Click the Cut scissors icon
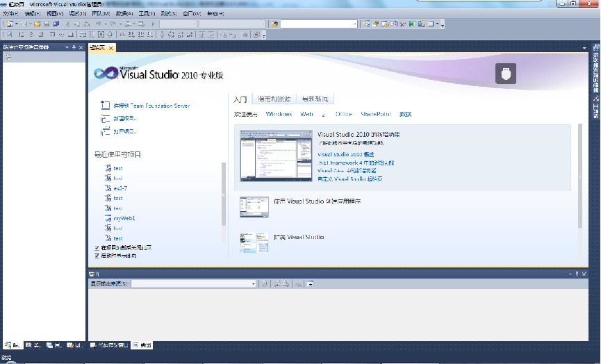 pos(68,24)
